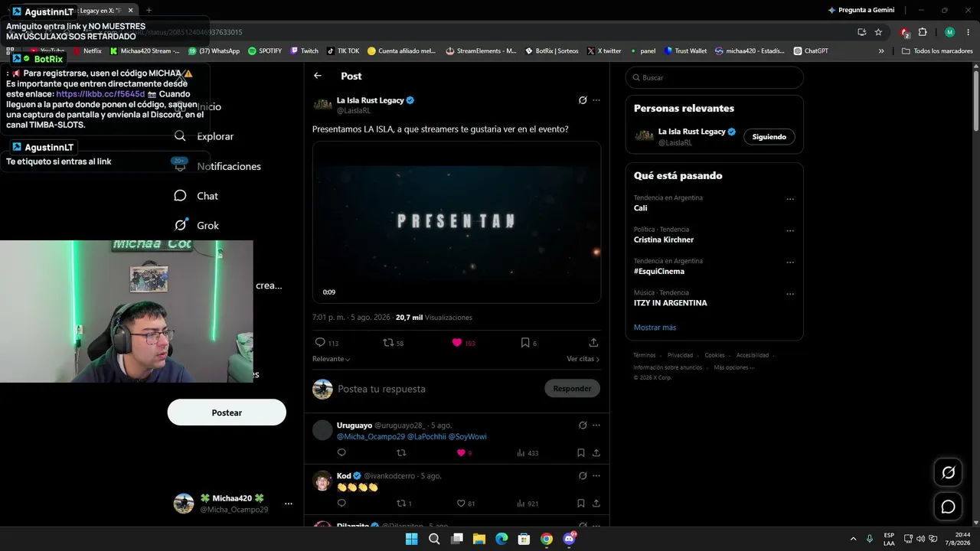
Task: Open more options for #EsquiCinema trend
Action: (x=790, y=262)
